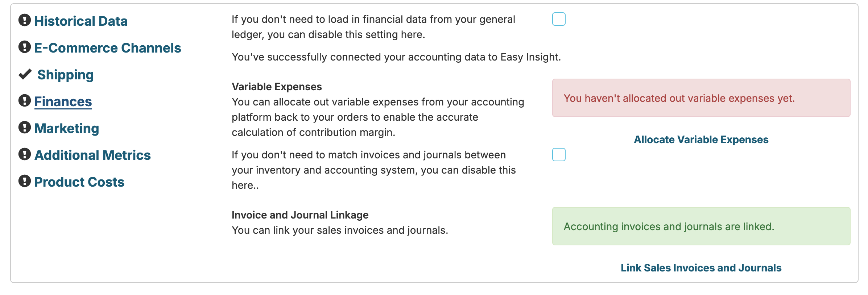Go to the Product Costs section

pos(79,182)
